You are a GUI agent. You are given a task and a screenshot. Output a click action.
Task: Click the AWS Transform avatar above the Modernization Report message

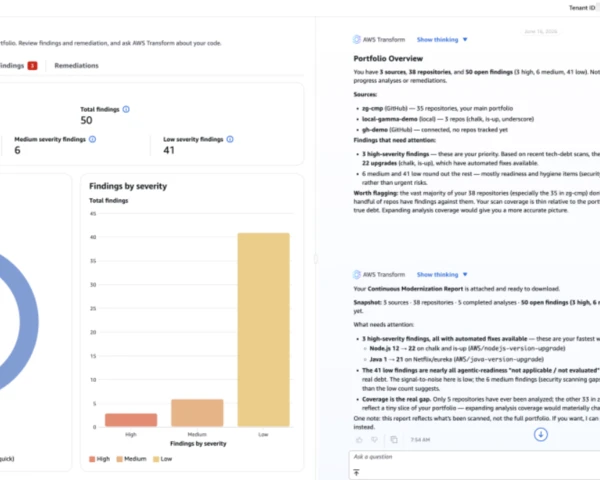tap(357, 274)
